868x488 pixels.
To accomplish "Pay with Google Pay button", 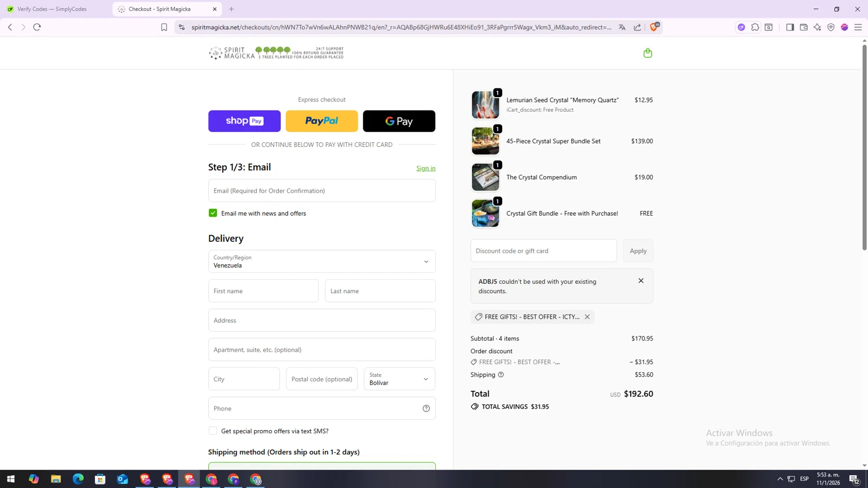I will point(399,121).
